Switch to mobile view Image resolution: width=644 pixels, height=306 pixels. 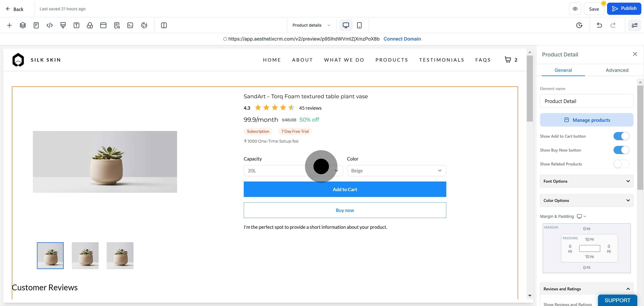click(x=359, y=25)
